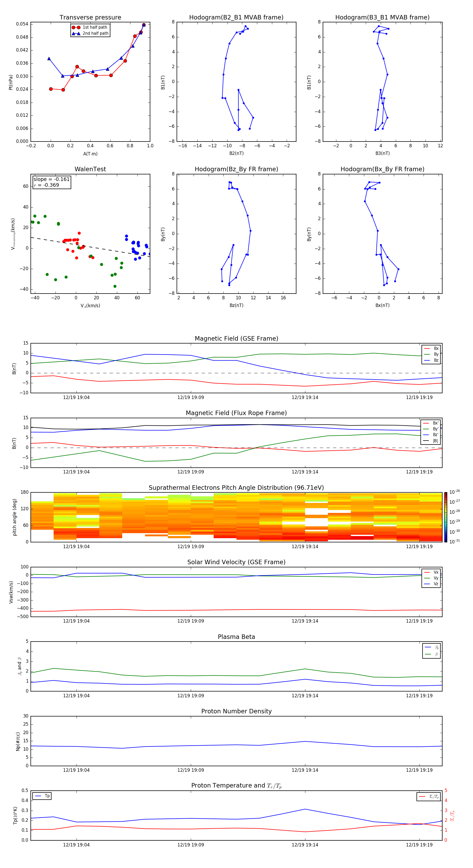Select "Bz'" in the Flux Rope legend
Image resolution: width=473 pixels, height=868 pixels.
431,435
